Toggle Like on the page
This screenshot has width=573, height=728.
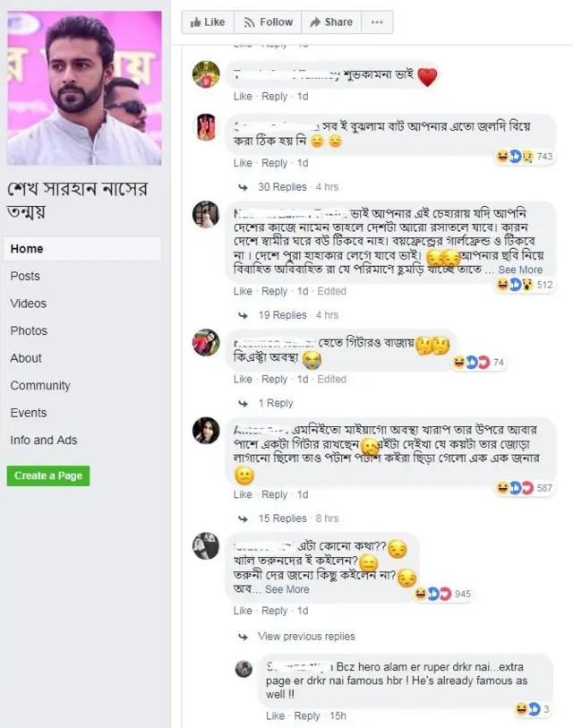207,21
